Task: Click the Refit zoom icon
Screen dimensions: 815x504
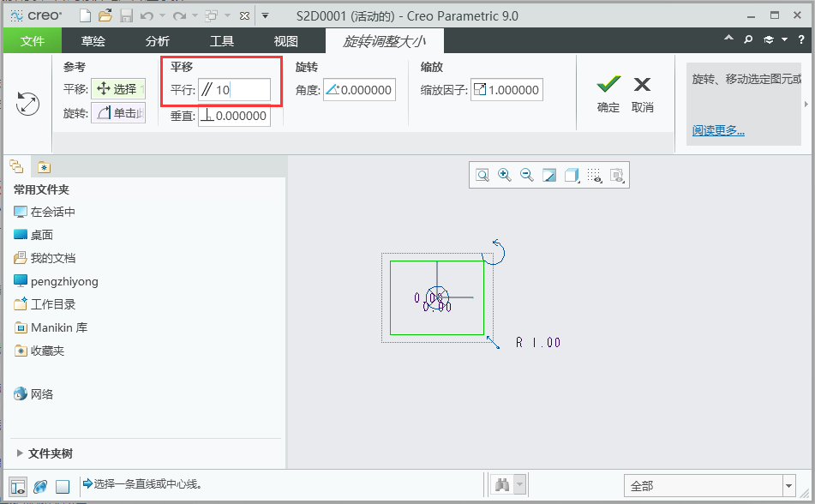Action: click(482, 175)
